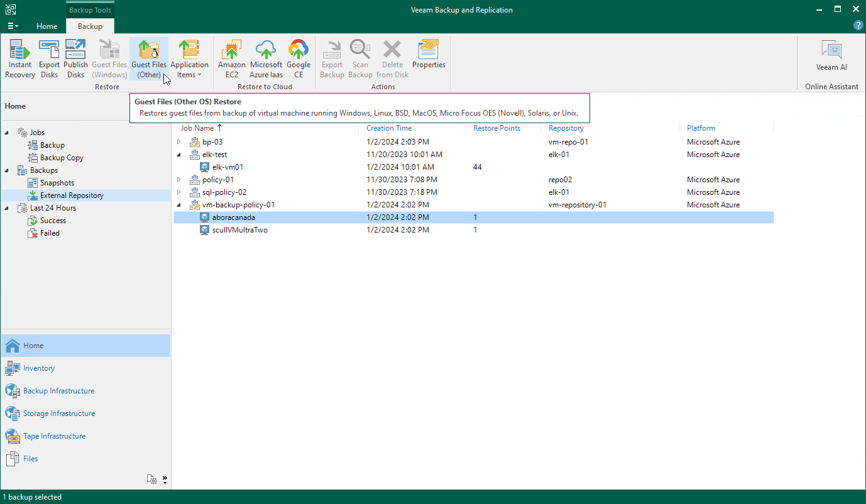
Task: Collapse the elk-test backup row
Action: click(179, 155)
